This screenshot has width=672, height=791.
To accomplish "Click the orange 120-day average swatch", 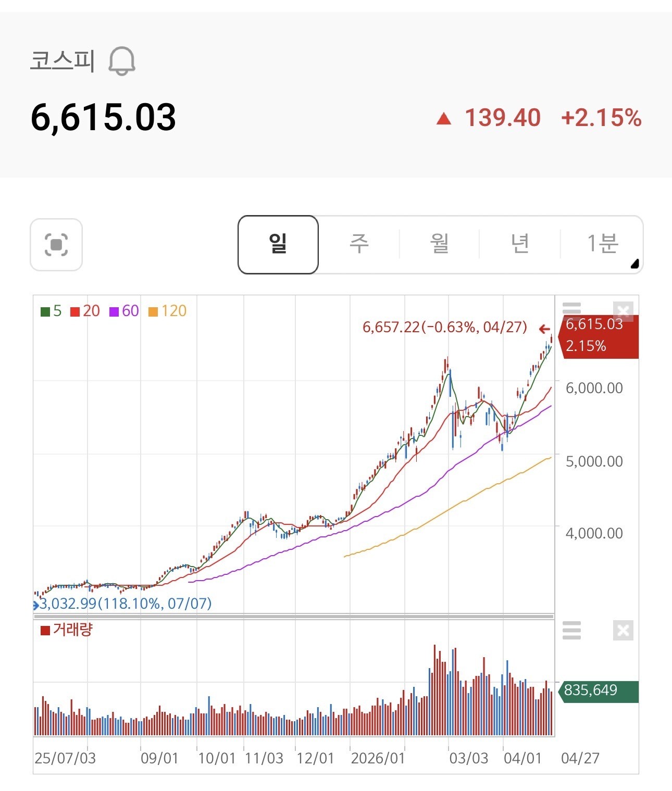I will coord(153,312).
